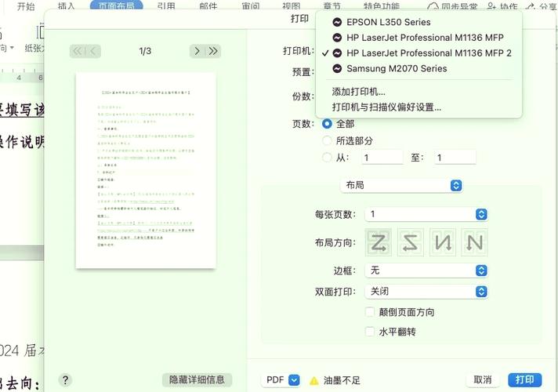Open 特色功能 ribbon tab

pyautogui.click(x=382, y=6)
